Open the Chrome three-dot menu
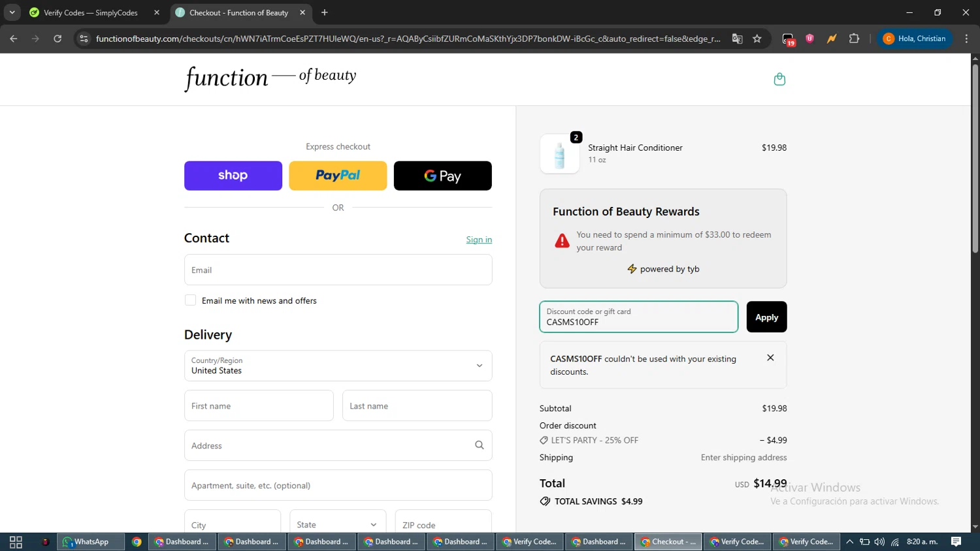 click(x=966, y=39)
